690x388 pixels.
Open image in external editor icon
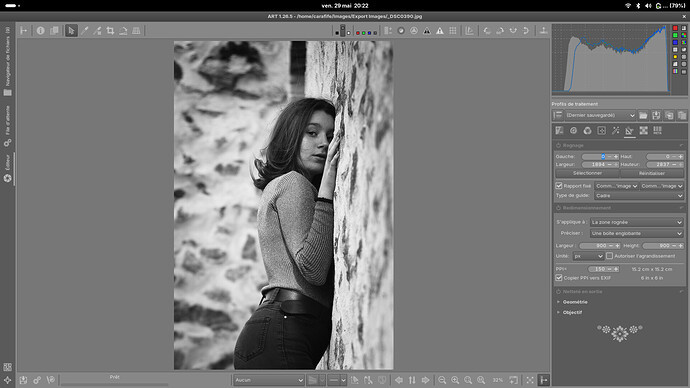51,380
